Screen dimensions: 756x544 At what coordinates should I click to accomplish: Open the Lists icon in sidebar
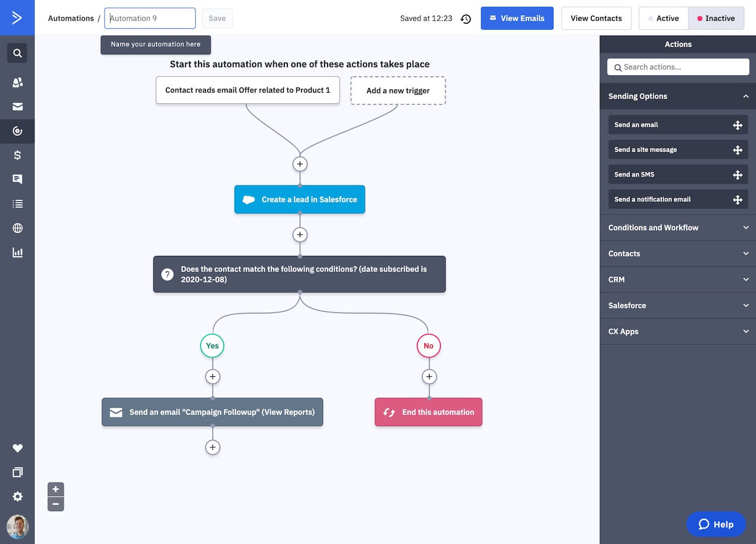(17, 203)
